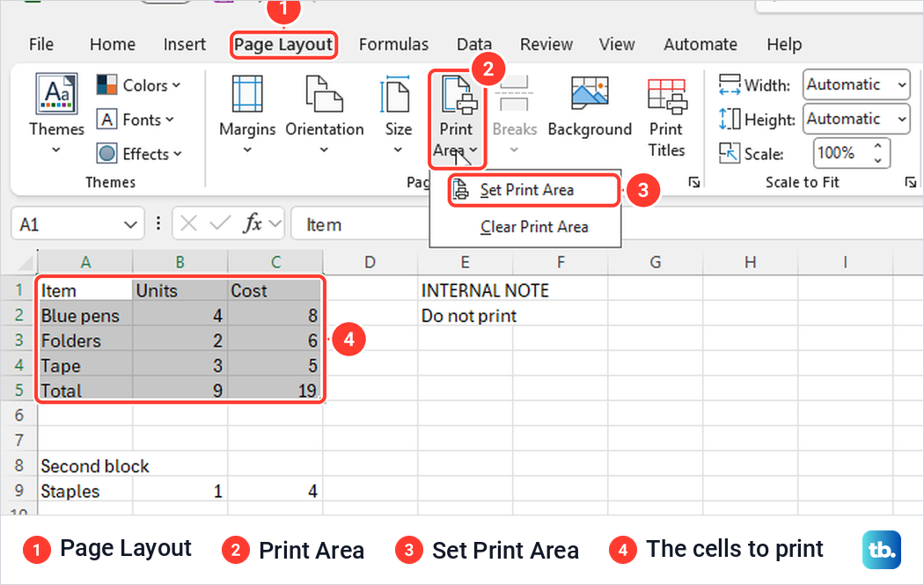Click the cell with value 19
Screen dimensions: 924x585
(275, 391)
